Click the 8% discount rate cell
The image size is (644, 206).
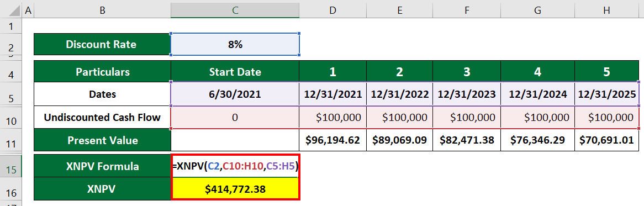[x=235, y=44]
